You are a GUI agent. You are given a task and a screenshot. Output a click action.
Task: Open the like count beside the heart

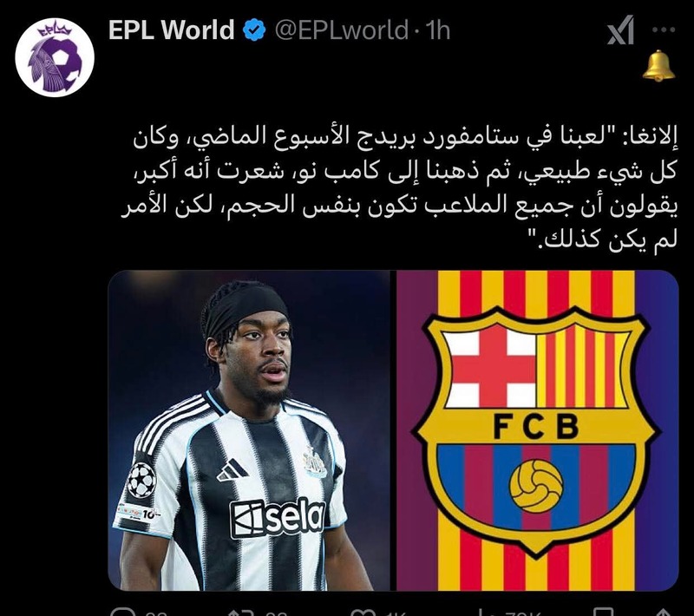(x=396, y=613)
